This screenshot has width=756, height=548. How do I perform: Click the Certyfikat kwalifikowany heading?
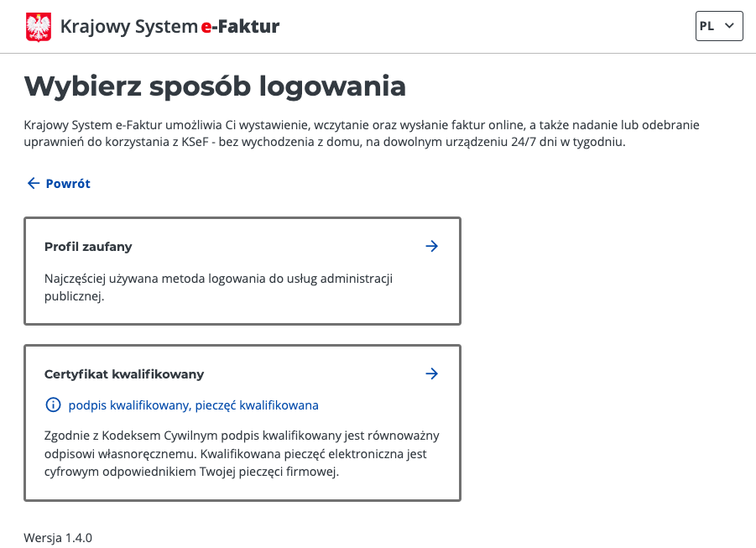pos(124,374)
